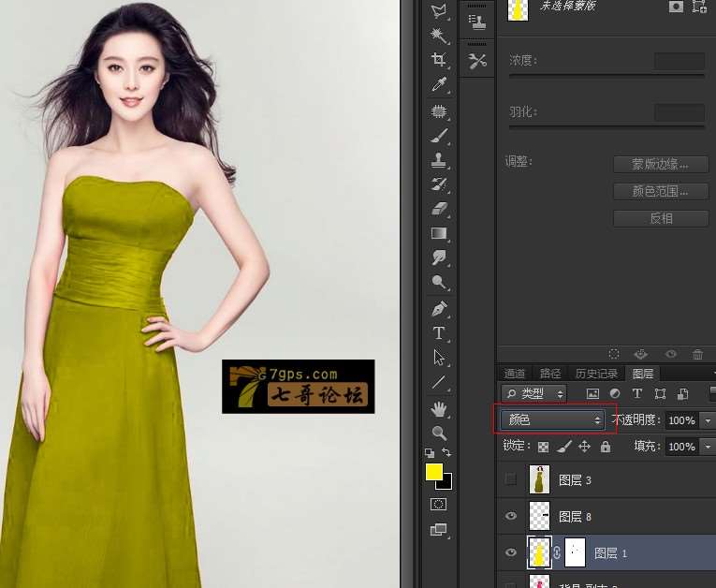The width and height of the screenshot is (716, 588).
Task: Select the Crop tool
Action: tap(438, 60)
